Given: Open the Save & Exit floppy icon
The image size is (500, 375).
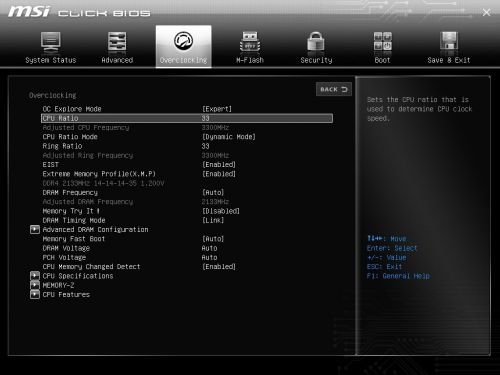Looking at the screenshot, I should (x=449, y=42).
